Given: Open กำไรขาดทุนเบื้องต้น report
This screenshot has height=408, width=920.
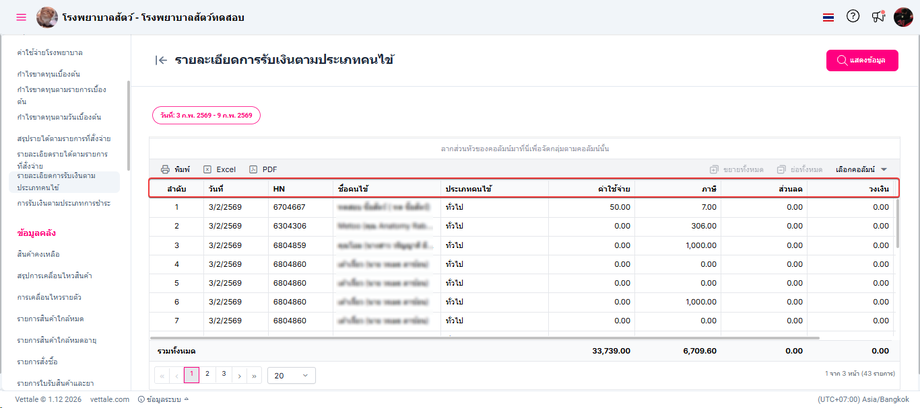Looking at the screenshot, I should [x=49, y=75].
